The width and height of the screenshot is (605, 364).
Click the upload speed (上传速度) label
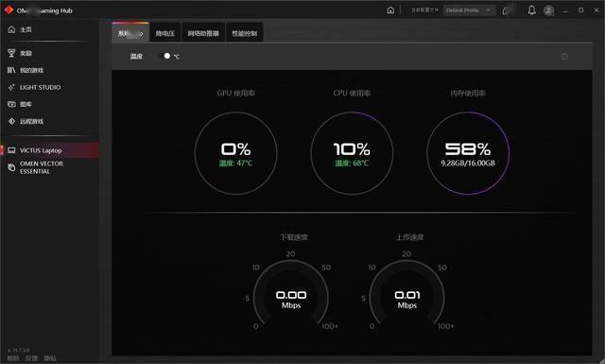[409, 237]
